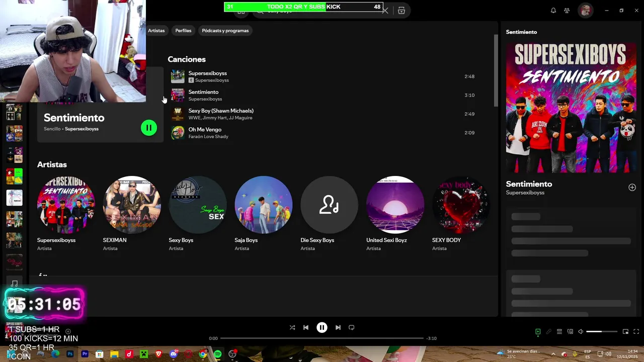Skip to the next track

tap(338, 327)
